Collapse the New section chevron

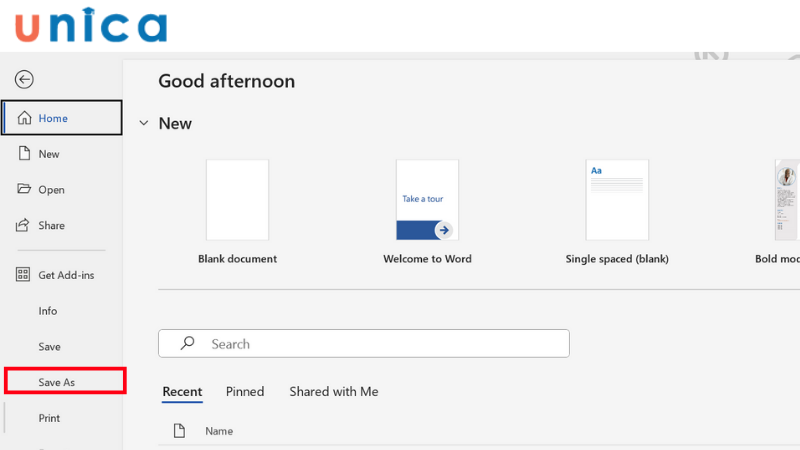(x=144, y=124)
